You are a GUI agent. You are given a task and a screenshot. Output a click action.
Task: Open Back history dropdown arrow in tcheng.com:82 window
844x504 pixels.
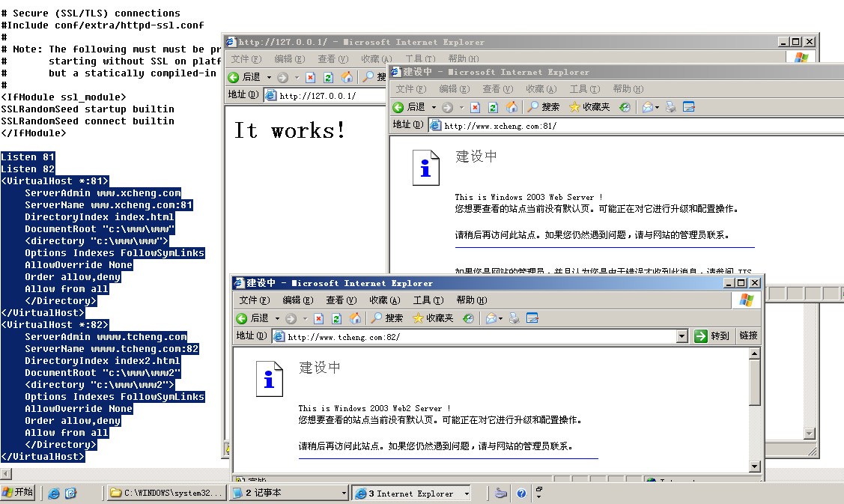point(276,318)
